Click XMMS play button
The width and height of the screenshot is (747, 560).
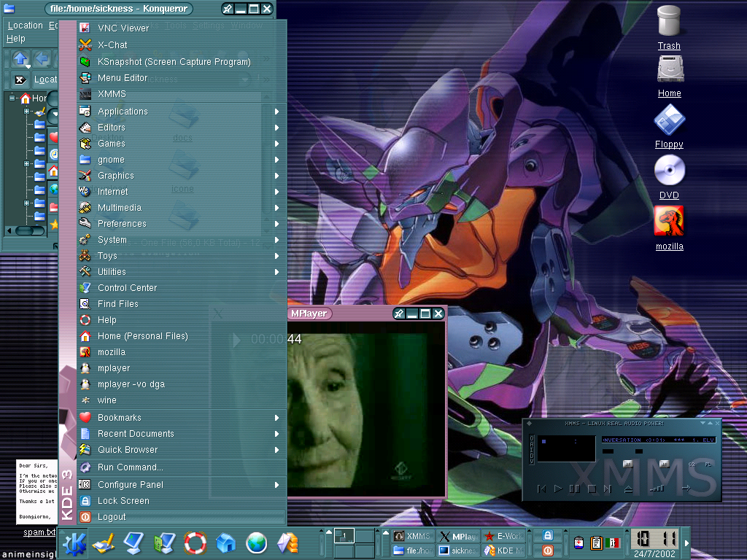click(x=558, y=489)
